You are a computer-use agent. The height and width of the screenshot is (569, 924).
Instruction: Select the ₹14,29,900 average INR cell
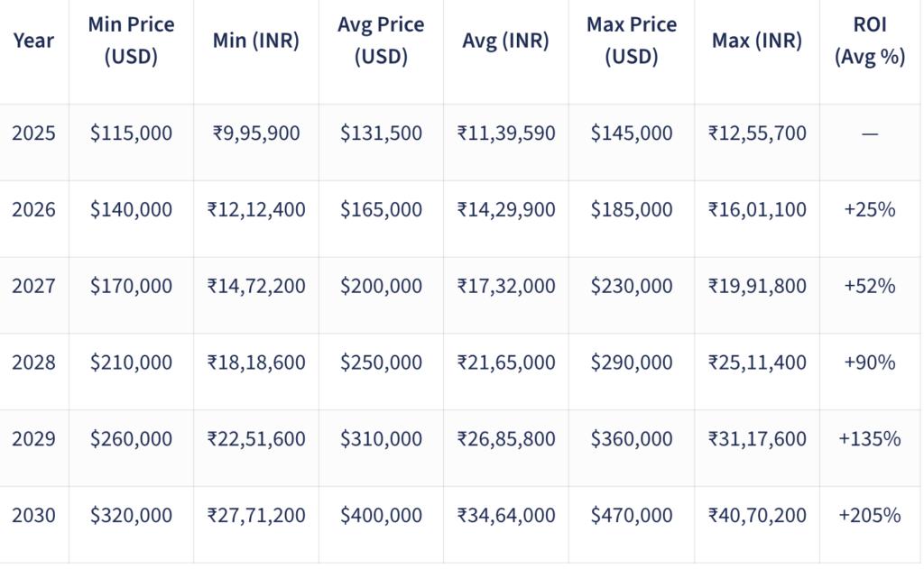[506, 210]
